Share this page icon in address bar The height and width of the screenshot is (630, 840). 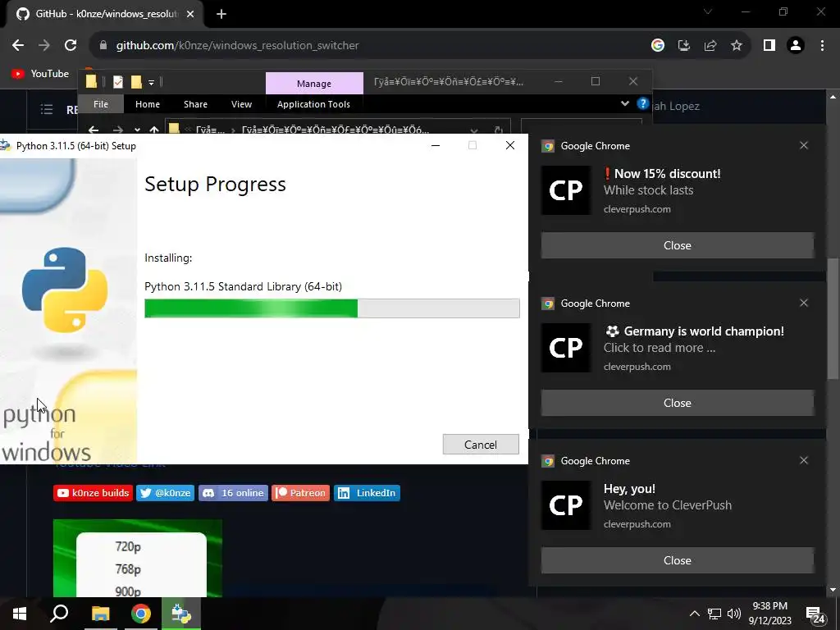click(x=710, y=46)
